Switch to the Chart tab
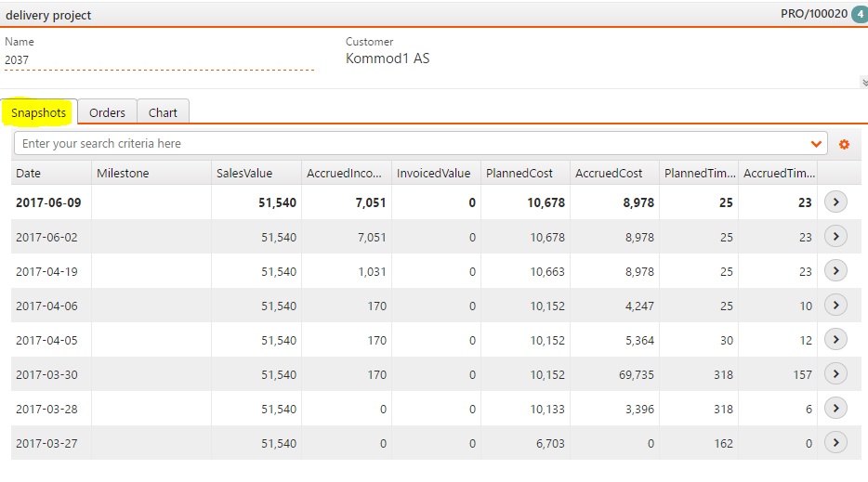 [x=163, y=112]
